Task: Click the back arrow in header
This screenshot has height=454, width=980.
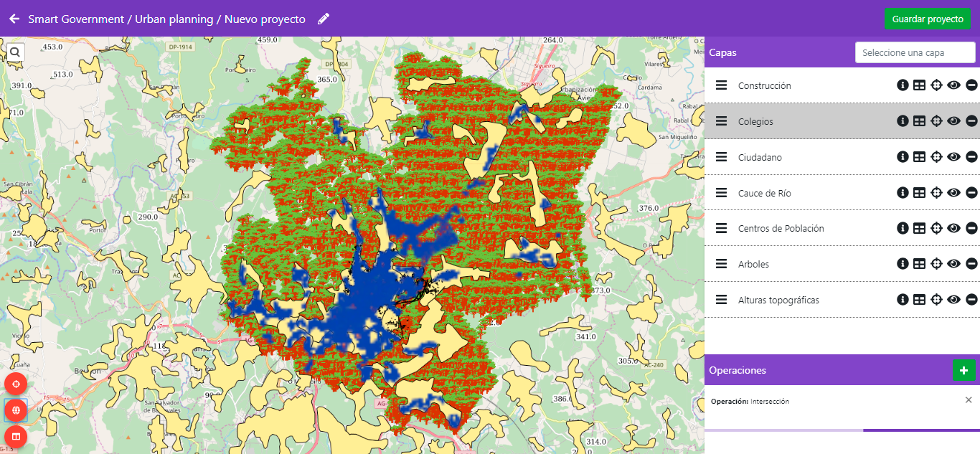Action: [x=14, y=19]
